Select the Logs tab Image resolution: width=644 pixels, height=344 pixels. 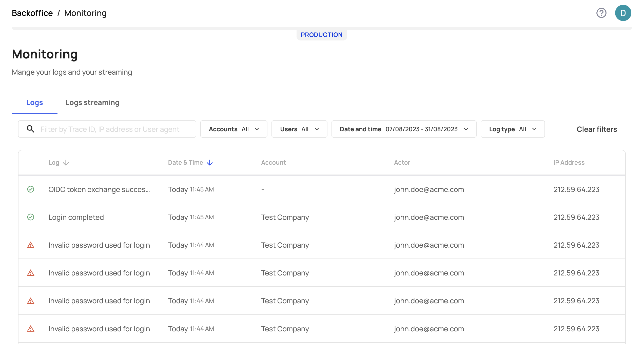pos(35,102)
